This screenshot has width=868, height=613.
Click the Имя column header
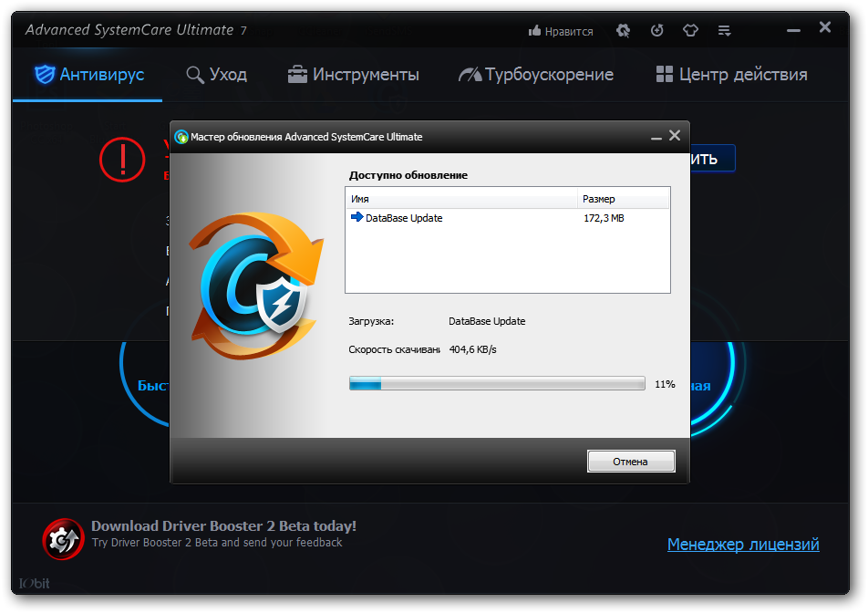tap(461, 199)
